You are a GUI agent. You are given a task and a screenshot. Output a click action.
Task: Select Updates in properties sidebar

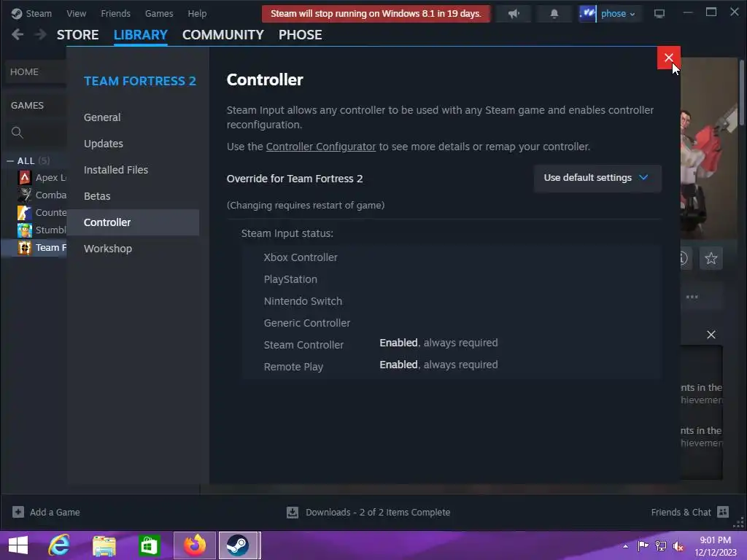click(x=133, y=144)
